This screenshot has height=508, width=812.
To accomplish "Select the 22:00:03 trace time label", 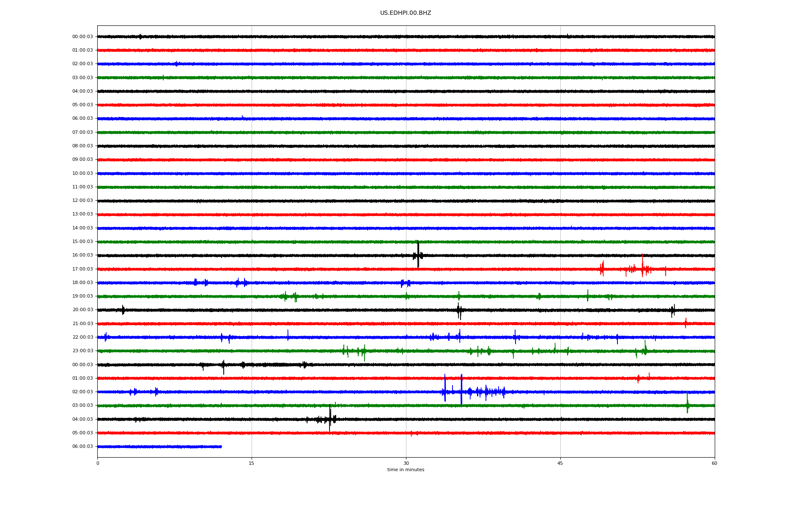I will [x=82, y=337].
